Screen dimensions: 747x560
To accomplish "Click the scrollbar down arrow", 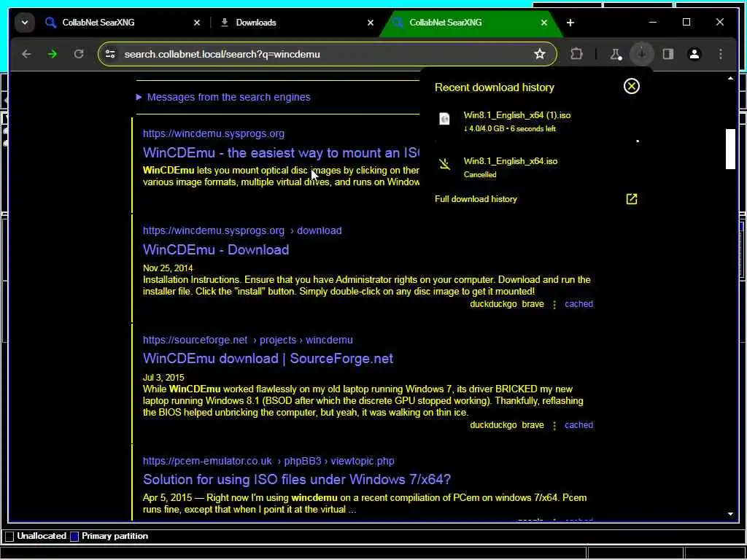I will coord(730,514).
